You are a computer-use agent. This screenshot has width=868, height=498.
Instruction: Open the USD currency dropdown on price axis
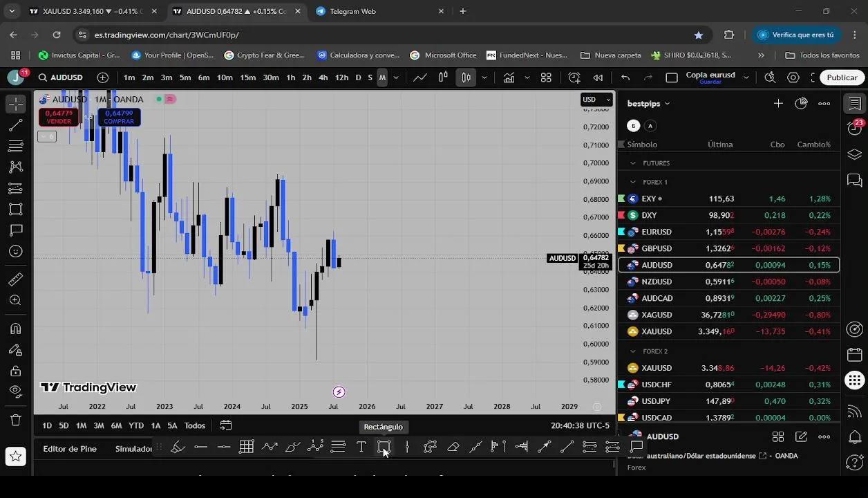(597, 99)
